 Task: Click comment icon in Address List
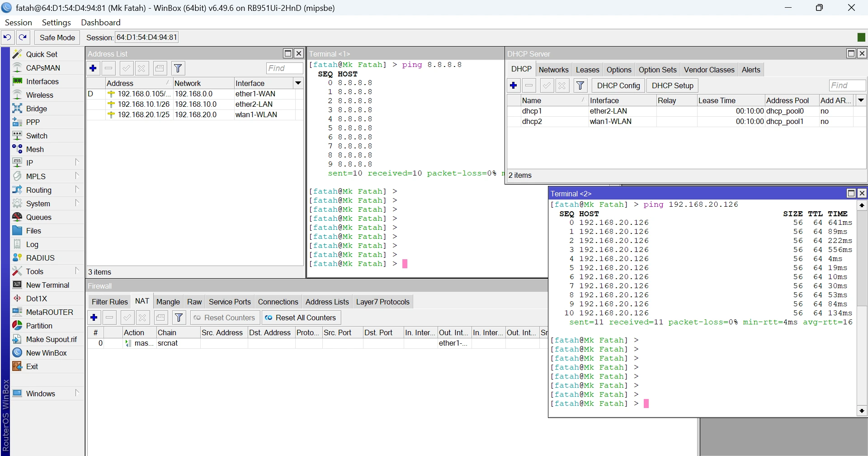coord(160,68)
